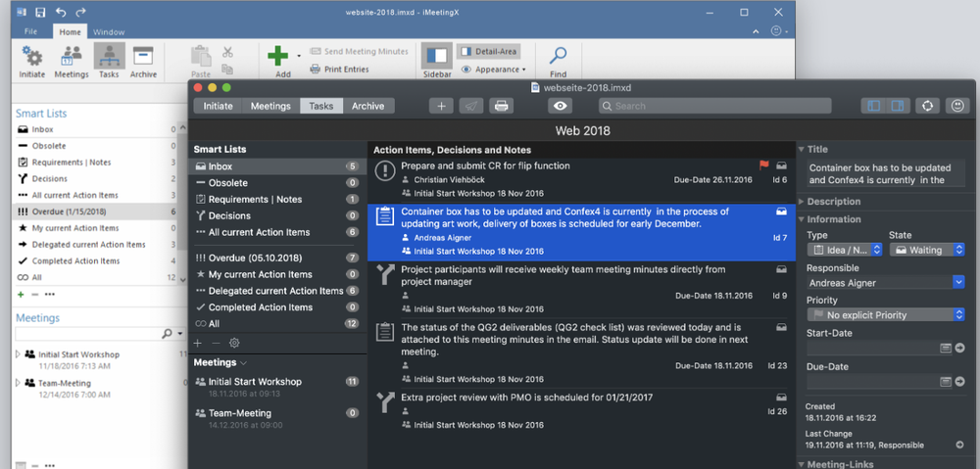Open the Type dropdown showing Idea / N...
980x469 pixels.
coord(844,250)
